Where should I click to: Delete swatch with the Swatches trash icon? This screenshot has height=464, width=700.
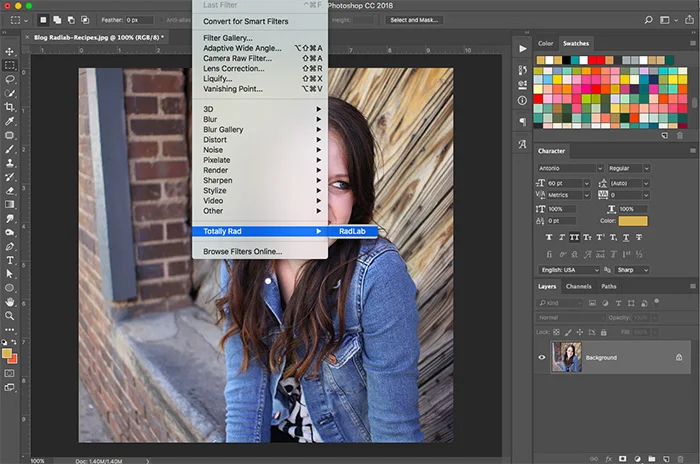[679, 136]
